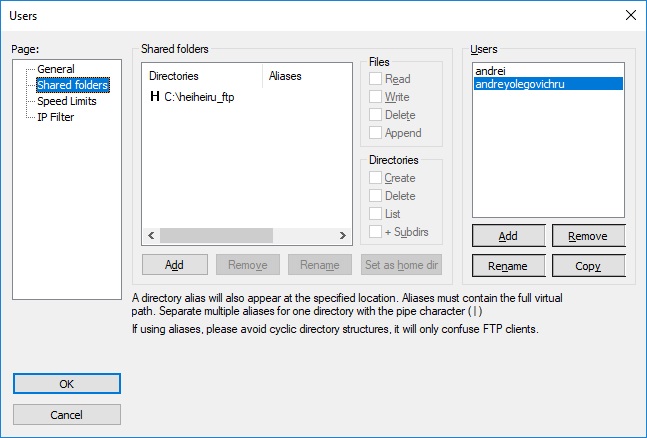Click the H home marker beside C:\heiheiru_ftp
The width and height of the screenshot is (647, 438).
click(x=155, y=97)
